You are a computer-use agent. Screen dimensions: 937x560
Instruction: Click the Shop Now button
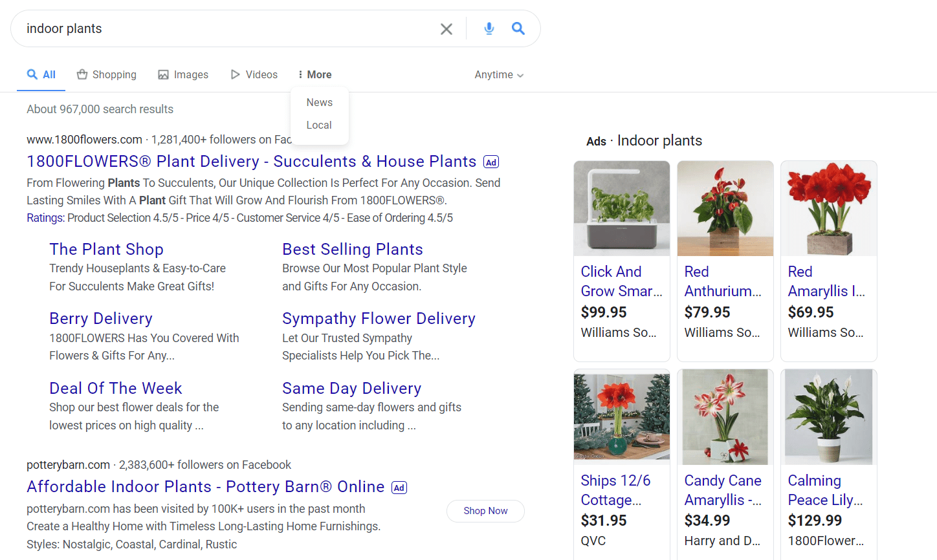[x=485, y=511]
